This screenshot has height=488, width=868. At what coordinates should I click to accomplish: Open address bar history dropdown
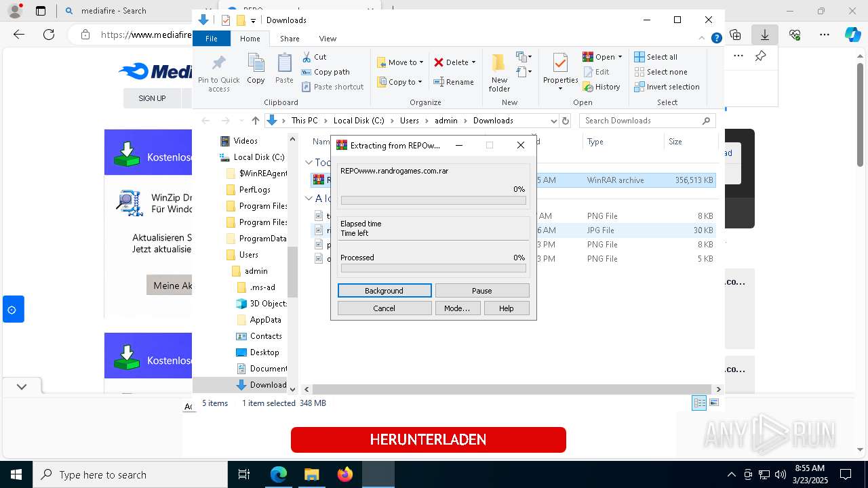click(x=553, y=121)
